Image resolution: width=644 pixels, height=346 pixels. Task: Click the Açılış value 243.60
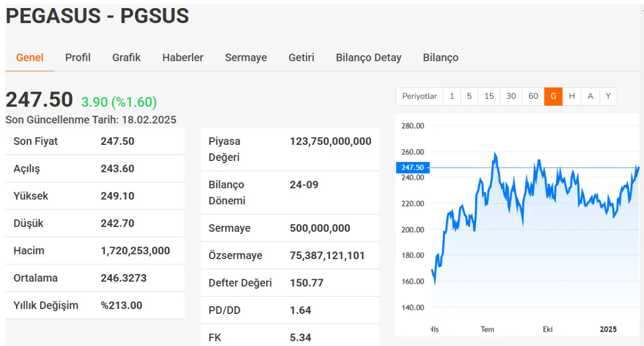tap(117, 168)
